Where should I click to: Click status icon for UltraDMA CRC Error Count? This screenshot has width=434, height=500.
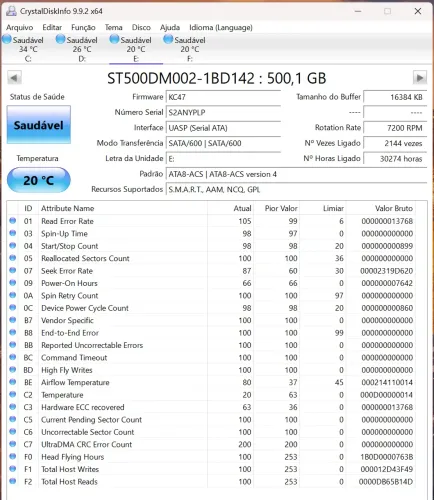[x=13, y=444]
